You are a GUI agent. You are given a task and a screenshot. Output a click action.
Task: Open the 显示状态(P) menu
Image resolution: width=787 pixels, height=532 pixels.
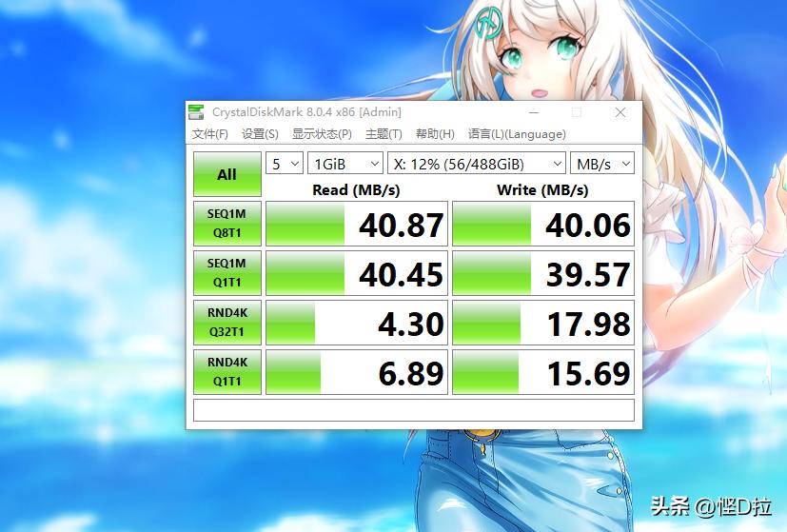click(322, 134)
